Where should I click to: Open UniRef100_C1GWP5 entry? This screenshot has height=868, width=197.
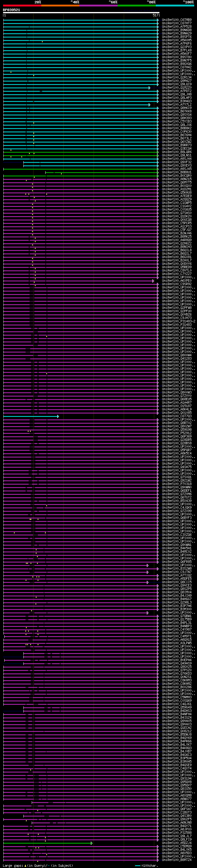pyautogui.click(x=177, y=203)
